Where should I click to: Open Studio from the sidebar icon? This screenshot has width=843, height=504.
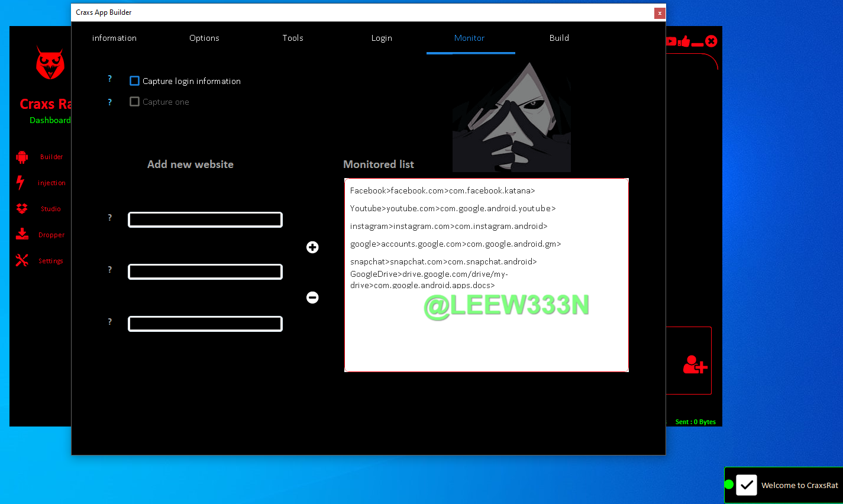click(x=22, y=209)
